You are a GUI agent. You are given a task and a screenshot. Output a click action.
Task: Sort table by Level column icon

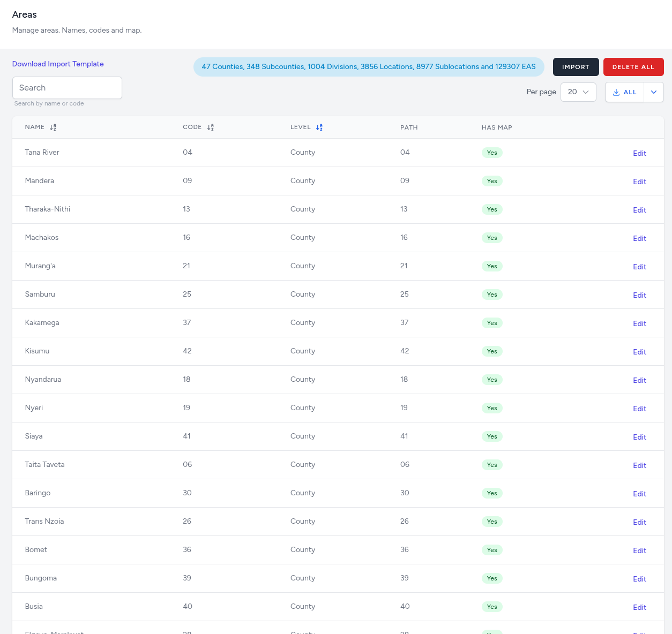point(319,127)
